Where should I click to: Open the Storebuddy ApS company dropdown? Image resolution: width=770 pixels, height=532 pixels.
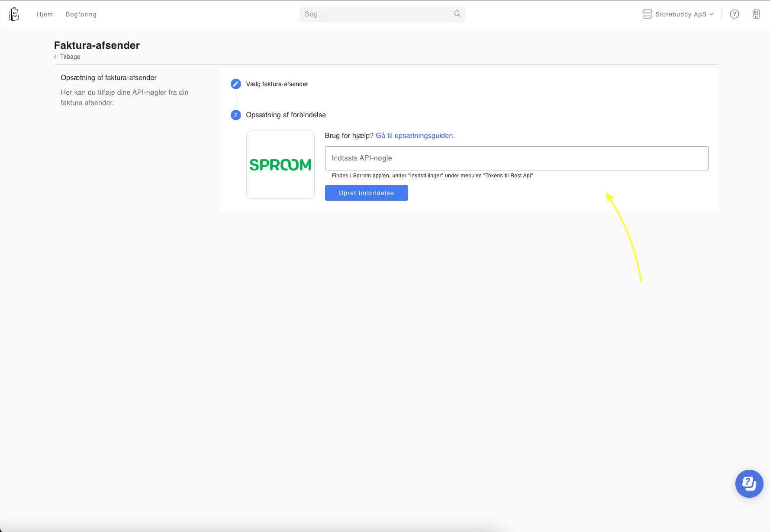tap(678, 14)
